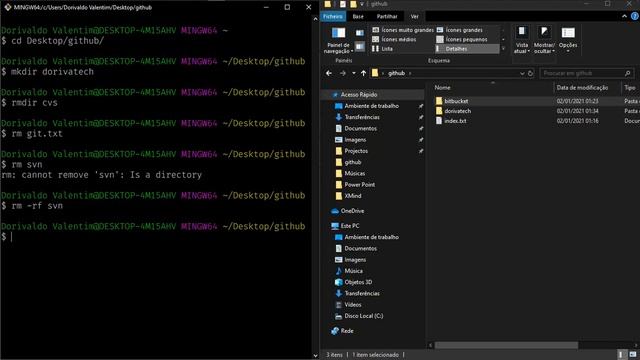640x360 pixels.
Task: Open Projectos folder in sidebar
Action: click(x=356, y=151)
